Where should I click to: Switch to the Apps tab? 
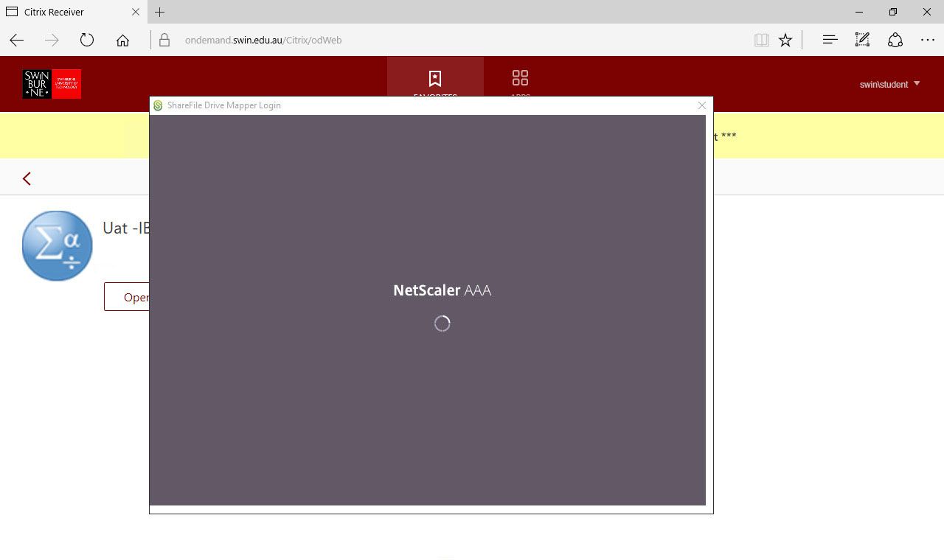(x=520, y=79)
